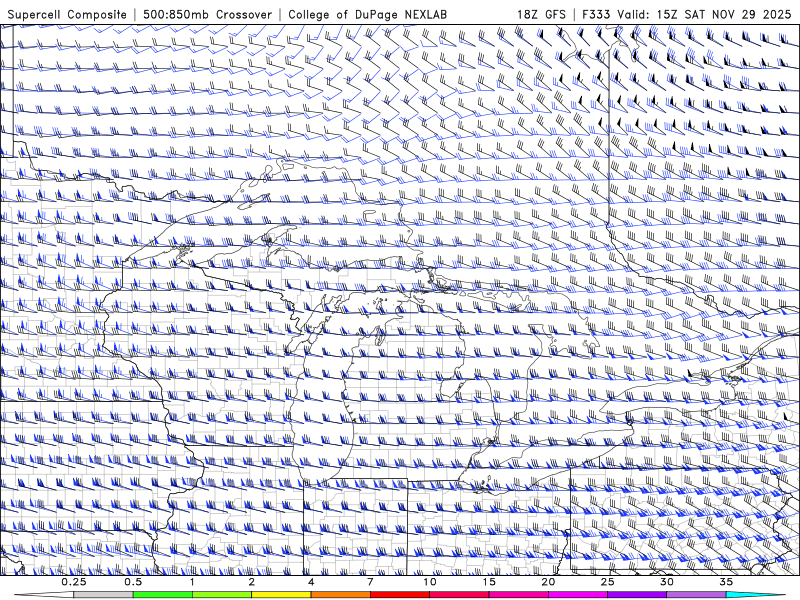Click the F333 forecast hour label
This screenshot has height=600, width=800.
[x=596, y=15]
